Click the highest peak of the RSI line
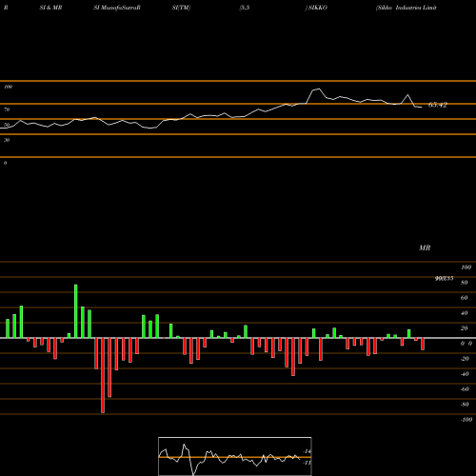Viewport: 476px width, 476px height. [x=319, y=89]
